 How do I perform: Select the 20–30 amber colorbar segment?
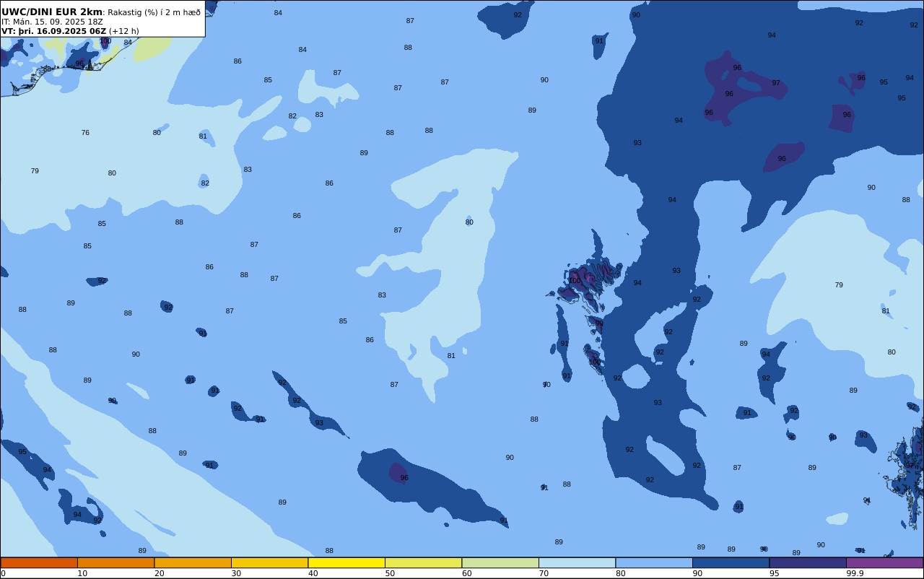(x=193, y=562)
